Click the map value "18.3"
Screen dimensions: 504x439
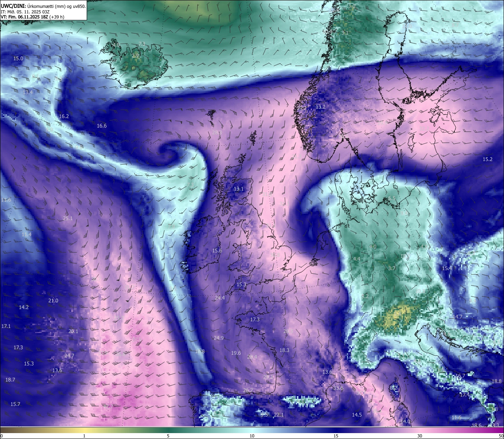pos(284,350)
